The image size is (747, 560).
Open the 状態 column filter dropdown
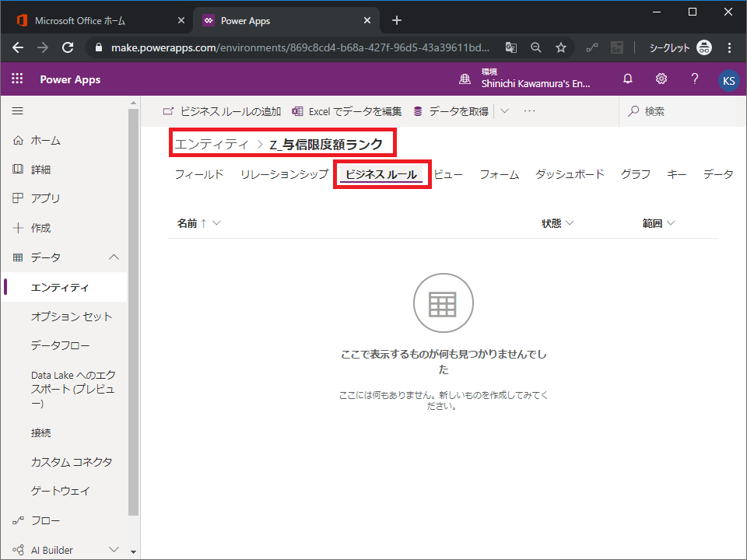558,223
